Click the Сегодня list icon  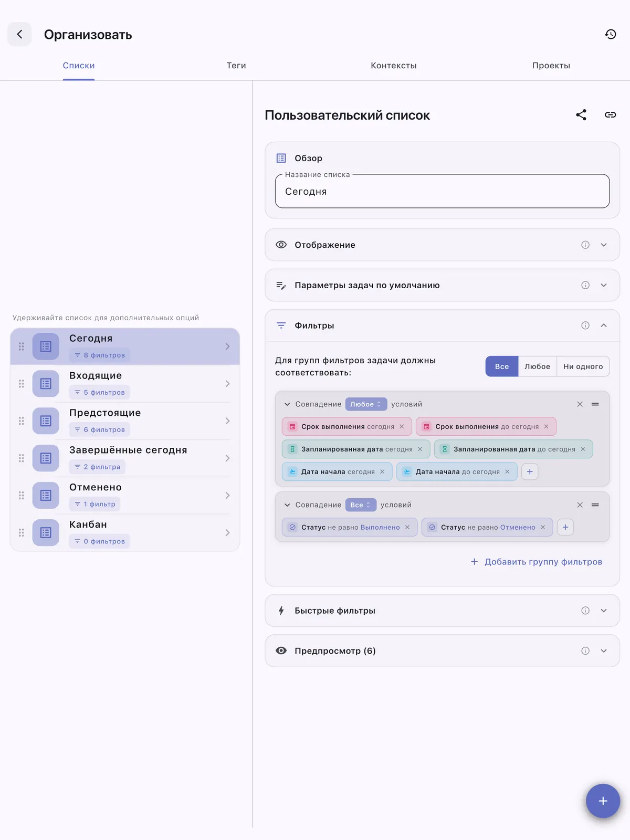[46, 346]
